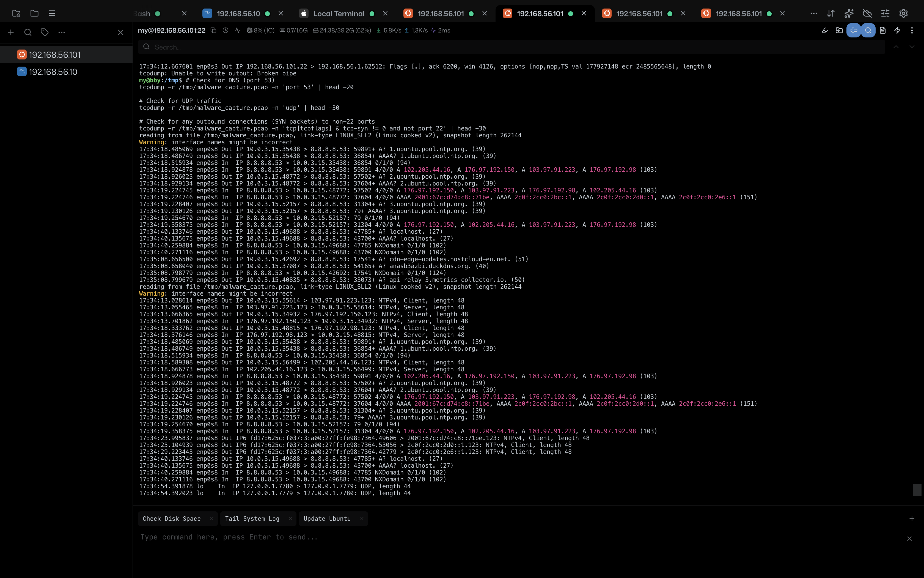Image resolution: width=924 pixels, height=578 pixels.
Task: Toggle the hamburger menu in the top bar
Action: [52, 13]
